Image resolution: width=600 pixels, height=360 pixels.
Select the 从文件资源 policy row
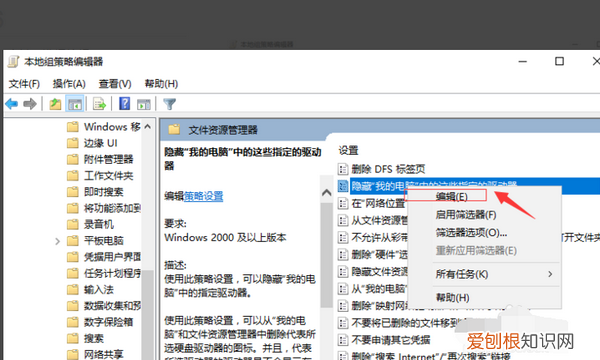379,220
